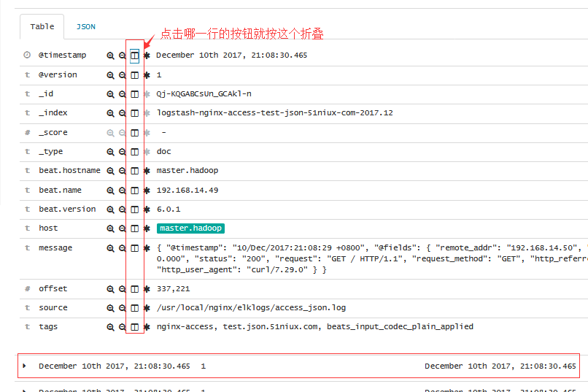Toggle the beat.version column in table
This screenshot has width=588, height=392.
(134, 210)
